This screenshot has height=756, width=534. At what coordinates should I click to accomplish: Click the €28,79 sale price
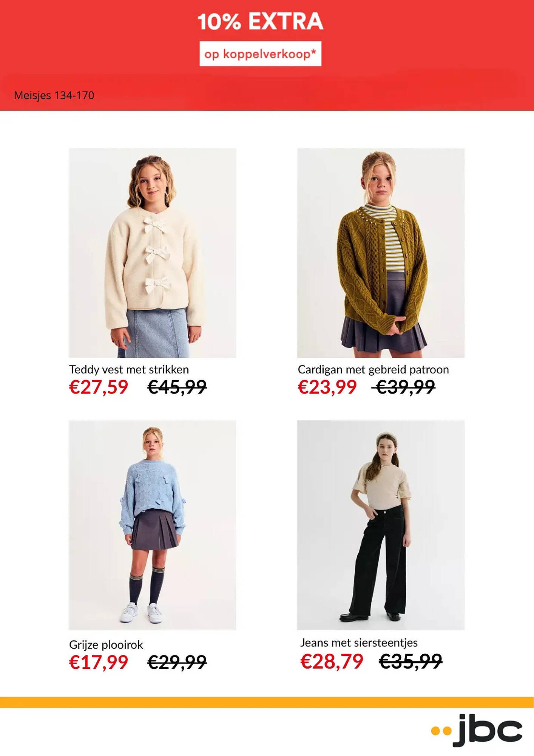click(332, 661)
